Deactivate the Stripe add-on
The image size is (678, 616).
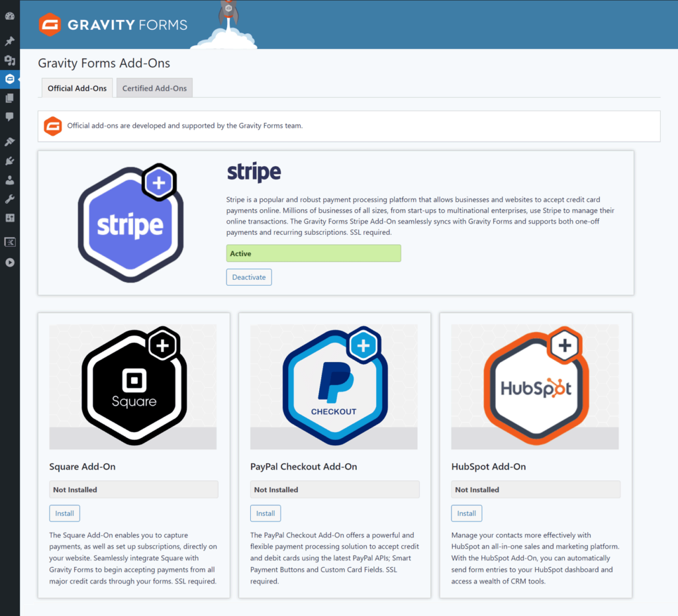[x=248, y=277]
